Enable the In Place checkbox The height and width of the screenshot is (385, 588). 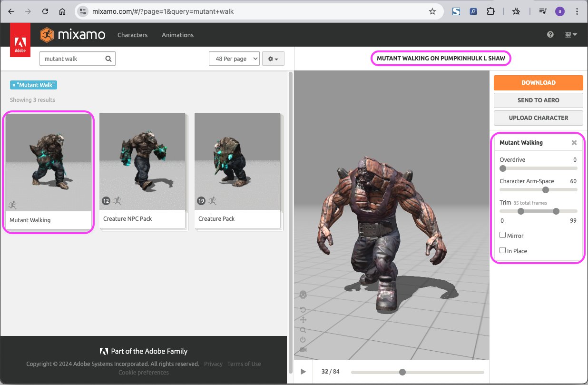(502, 250)
